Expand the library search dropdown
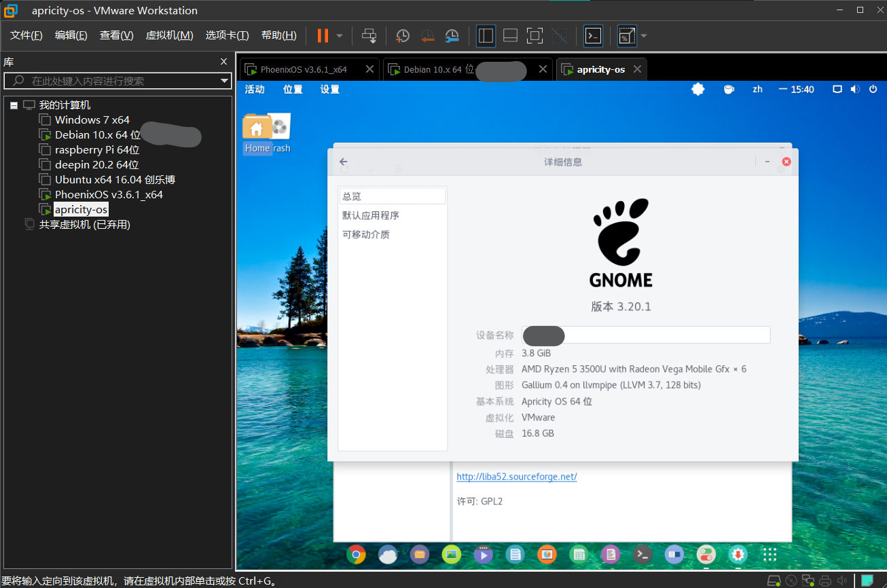 225,81
